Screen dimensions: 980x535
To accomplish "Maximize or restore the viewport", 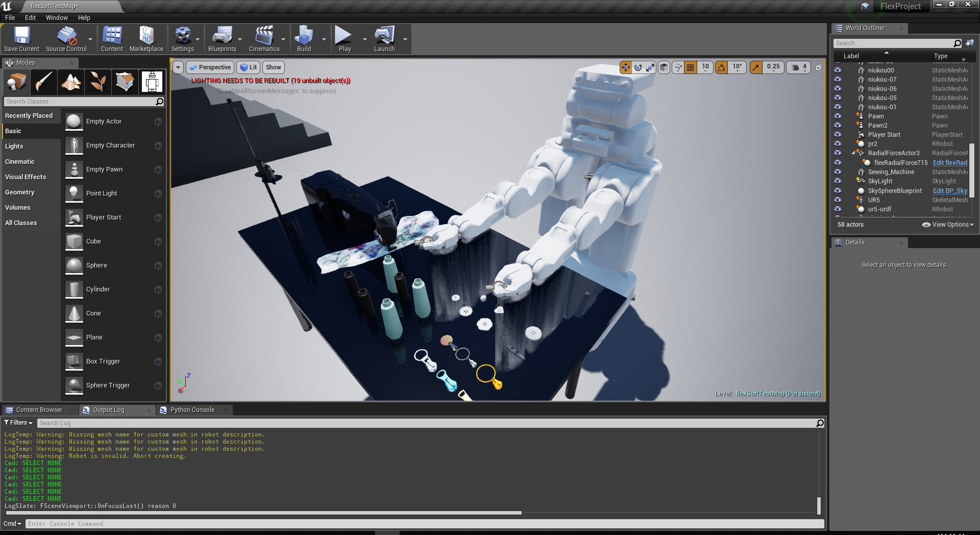I will click(x=818, y=67).
